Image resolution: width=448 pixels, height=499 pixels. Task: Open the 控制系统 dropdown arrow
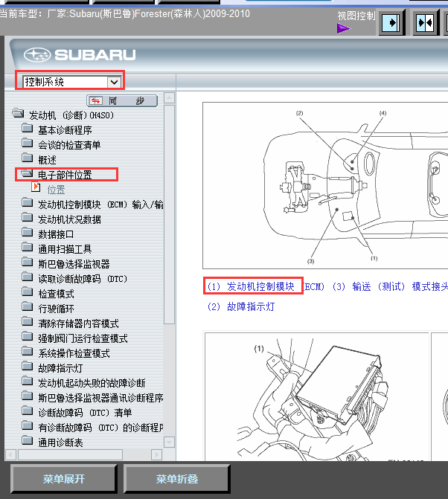[x=114, y=82]
